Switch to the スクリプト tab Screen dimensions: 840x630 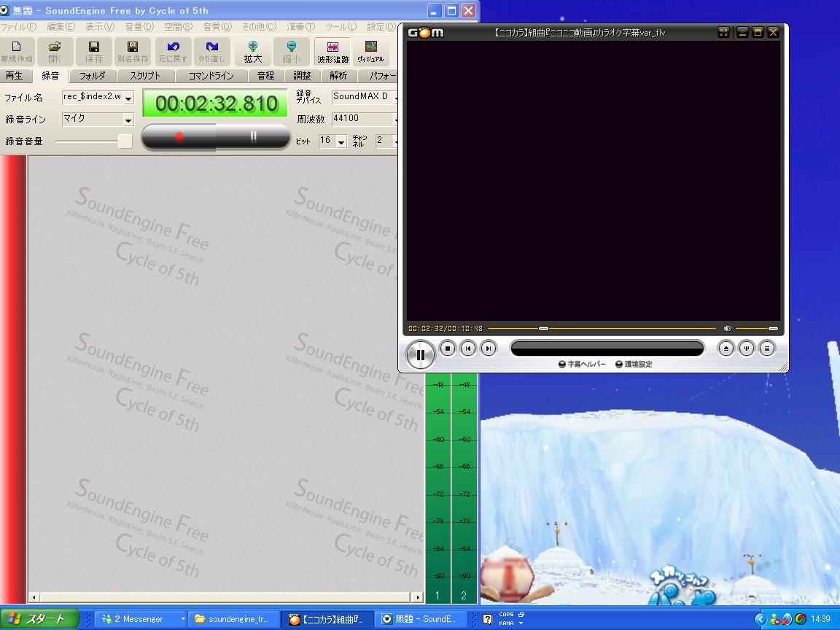pos(145,76)
